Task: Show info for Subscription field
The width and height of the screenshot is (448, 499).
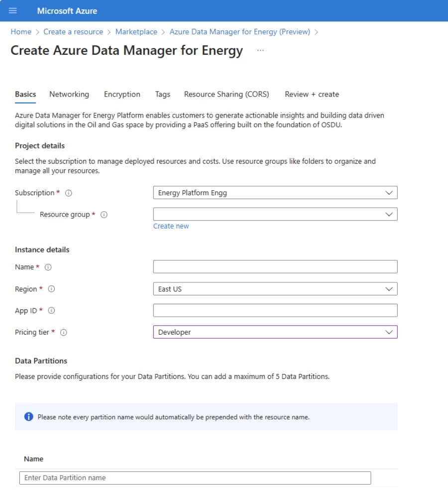Action: pos(68,193)
